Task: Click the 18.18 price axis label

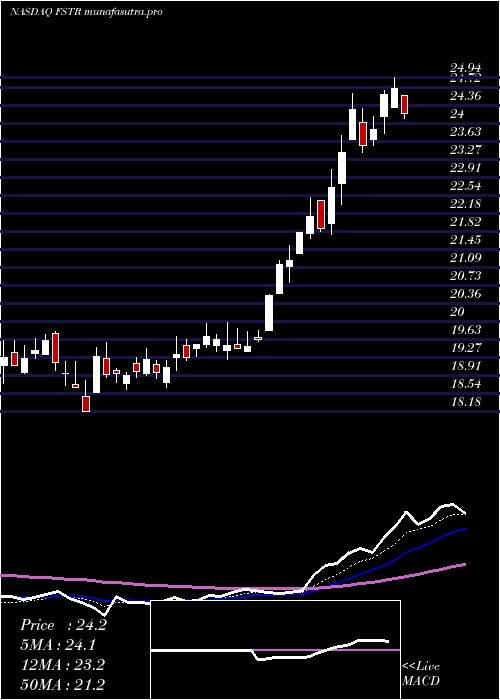Action: (x=465, y=402)
